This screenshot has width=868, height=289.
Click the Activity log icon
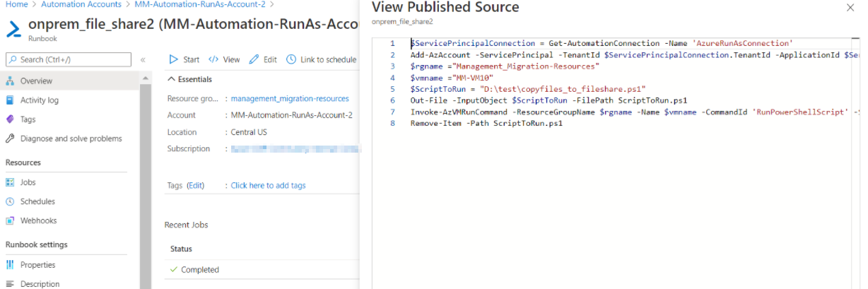(x=11, y=100)
